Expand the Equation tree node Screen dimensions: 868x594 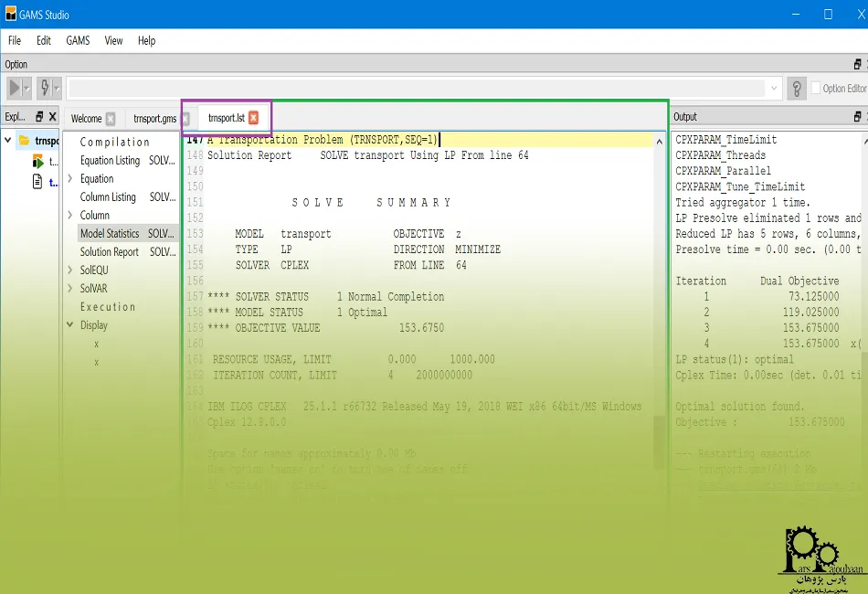tap(70, 179)
